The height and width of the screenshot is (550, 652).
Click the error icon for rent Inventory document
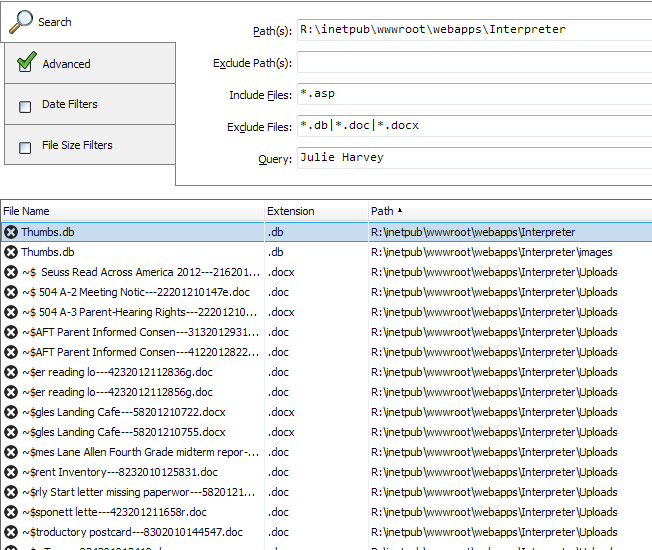(x=11, y=472)
